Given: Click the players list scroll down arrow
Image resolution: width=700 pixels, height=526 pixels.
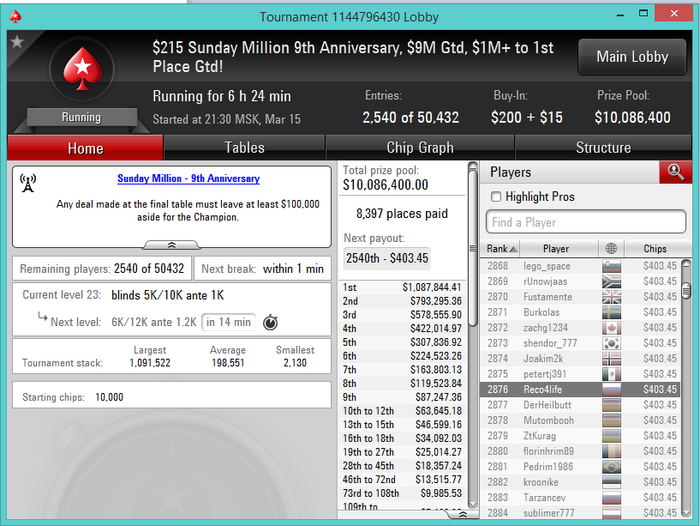Looking at the screenshot, I should pyautogui.click(x=686, y=513).
